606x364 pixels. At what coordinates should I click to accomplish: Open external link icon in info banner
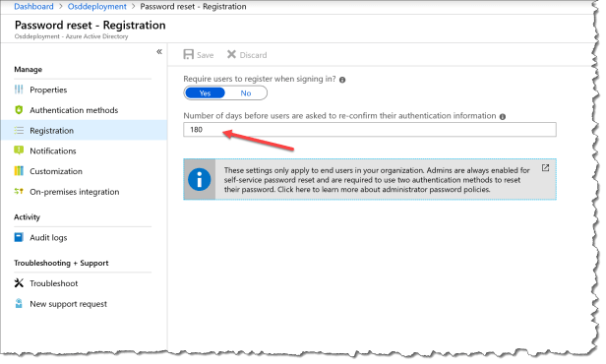coord(545,167)
